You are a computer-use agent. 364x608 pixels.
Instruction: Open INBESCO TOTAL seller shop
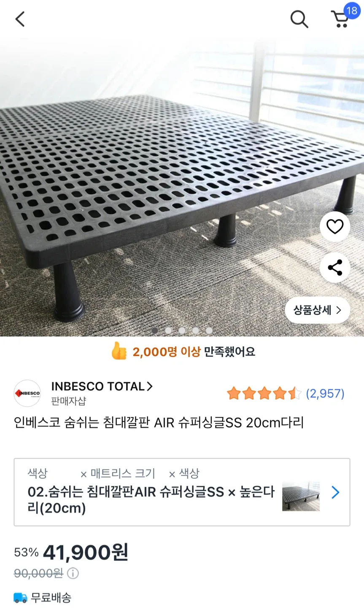pos(101,386)
